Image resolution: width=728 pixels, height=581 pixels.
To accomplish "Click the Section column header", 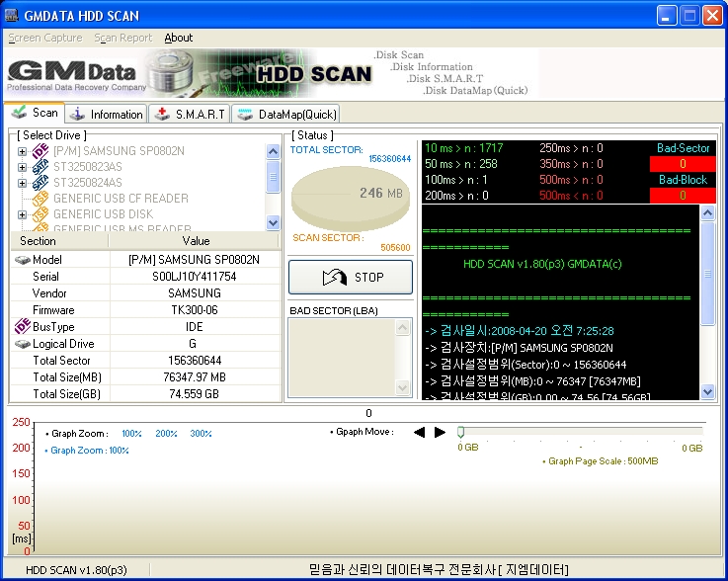I will coord(60,241).
